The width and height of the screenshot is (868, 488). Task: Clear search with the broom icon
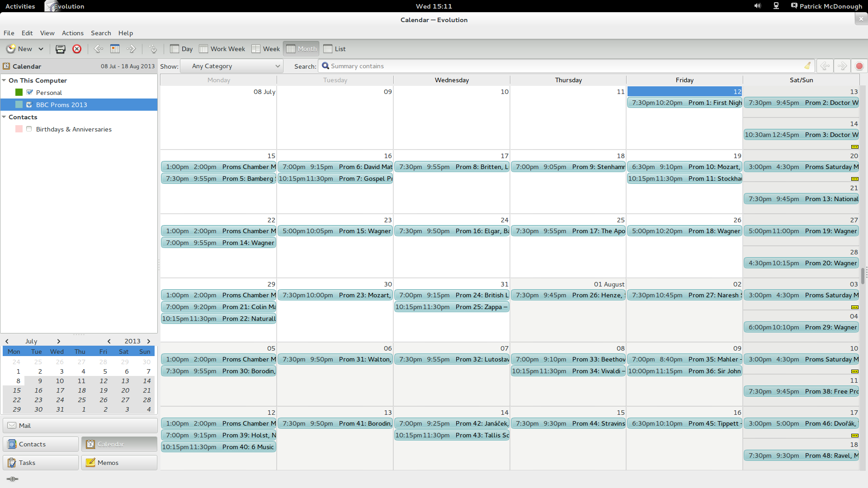pyautogui.click(x=807, y=66)
